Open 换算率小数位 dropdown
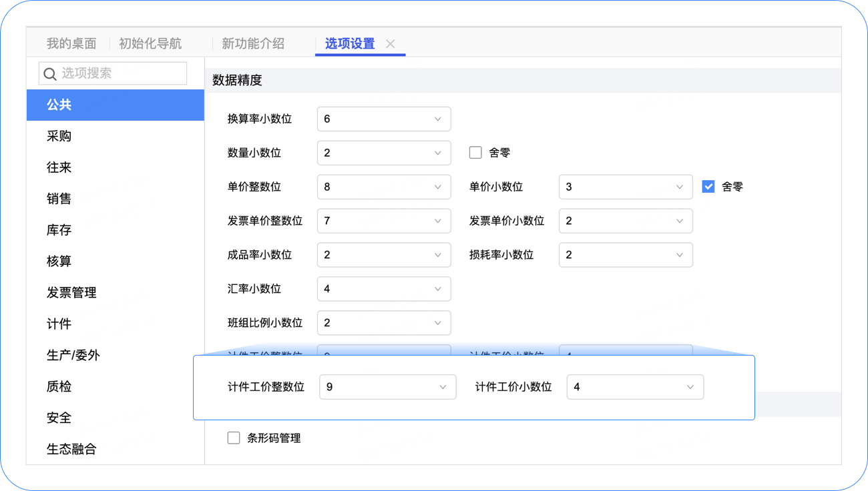The width and height of the screenshot is (868, 491). (x=384, y=119)
